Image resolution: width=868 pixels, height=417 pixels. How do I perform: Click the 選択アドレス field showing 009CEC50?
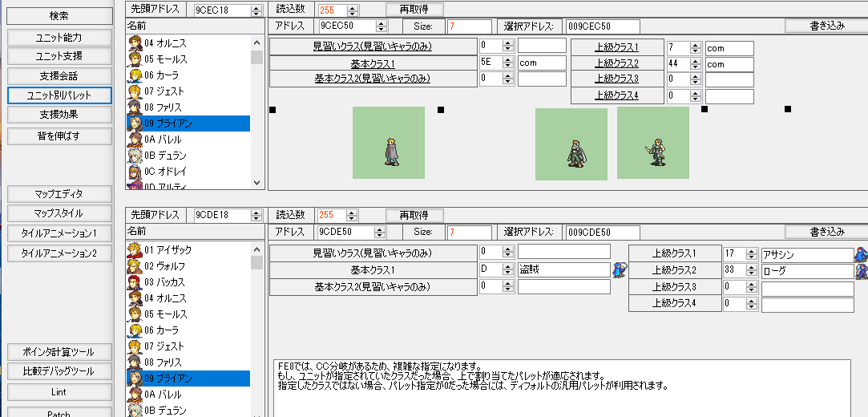click(x=602, y=26)
